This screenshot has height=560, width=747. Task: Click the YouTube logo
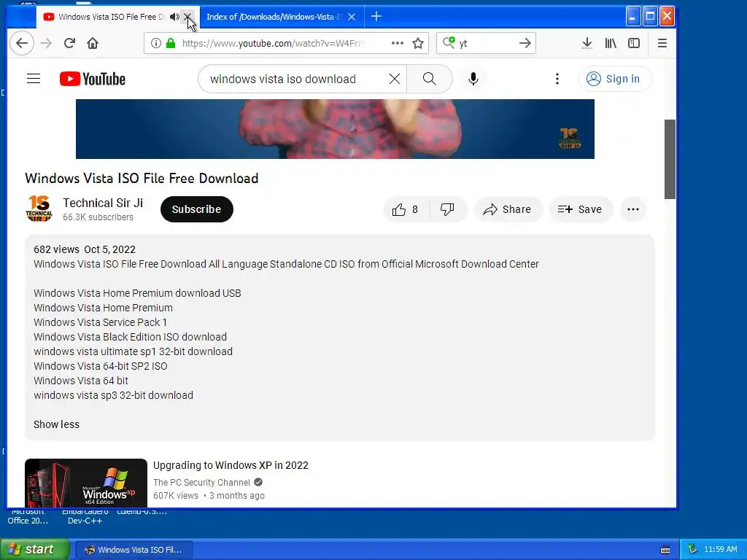coord(93,79)
